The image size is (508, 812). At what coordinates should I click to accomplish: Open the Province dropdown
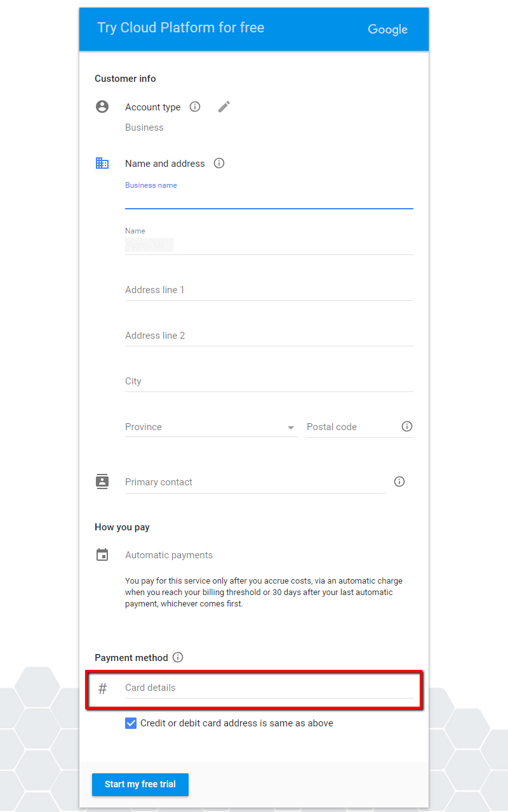tap(291, 427)
